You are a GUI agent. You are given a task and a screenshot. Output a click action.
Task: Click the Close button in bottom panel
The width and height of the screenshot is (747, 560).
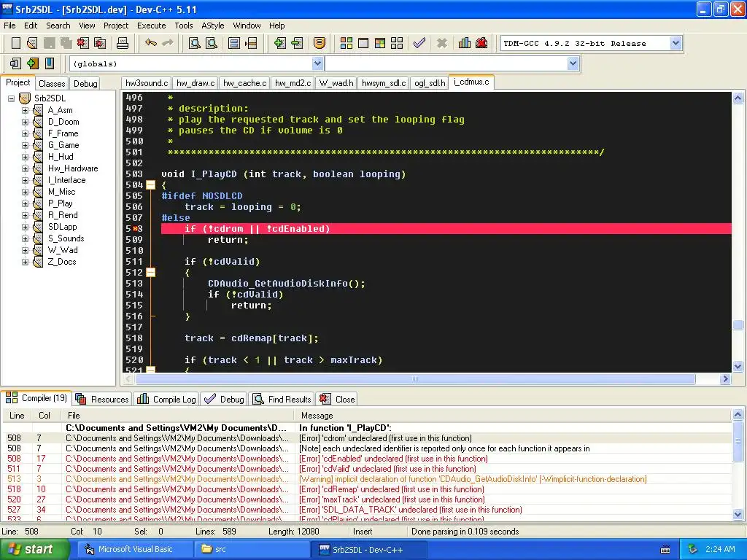337,399
